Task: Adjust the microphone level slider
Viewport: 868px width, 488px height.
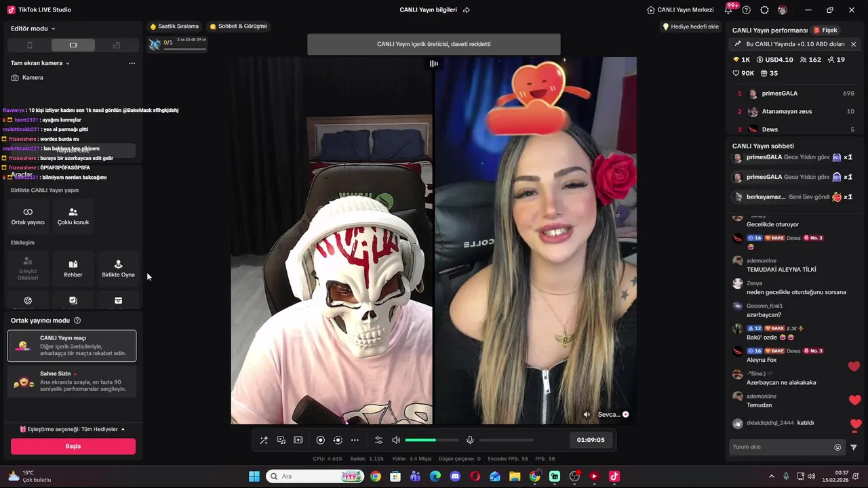Action: tap(506, 440)
